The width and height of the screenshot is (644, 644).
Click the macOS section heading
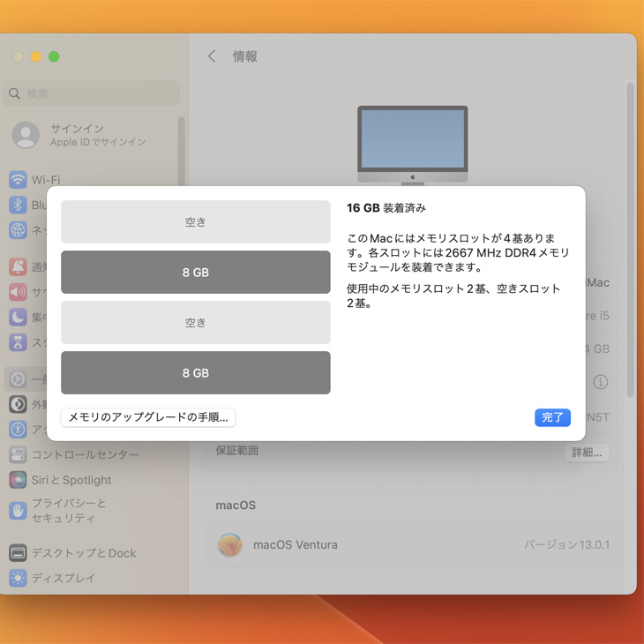(x=236, y=505)
